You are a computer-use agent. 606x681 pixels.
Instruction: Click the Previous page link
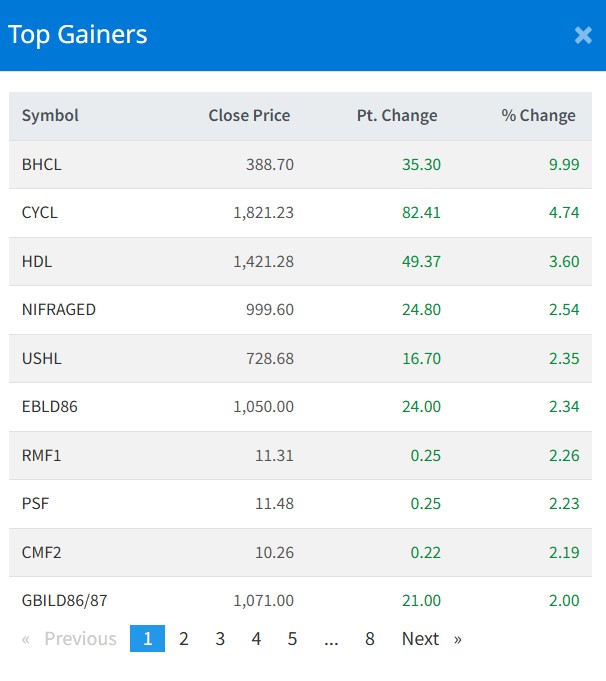click(80, 638)
